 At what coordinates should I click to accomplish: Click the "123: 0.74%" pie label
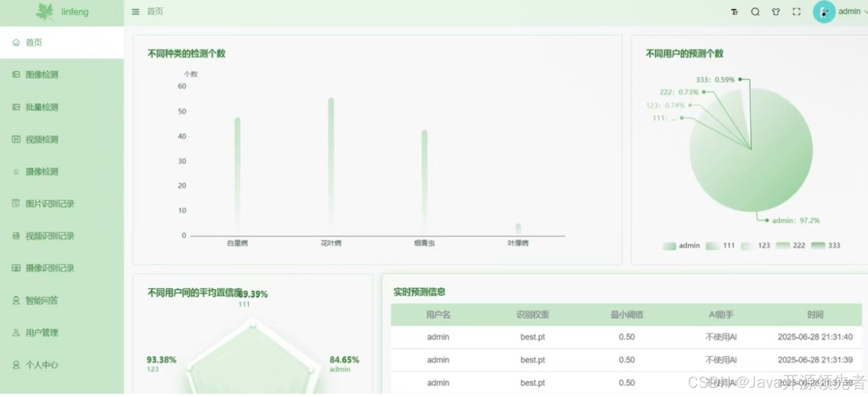click(x=665, y=105)
